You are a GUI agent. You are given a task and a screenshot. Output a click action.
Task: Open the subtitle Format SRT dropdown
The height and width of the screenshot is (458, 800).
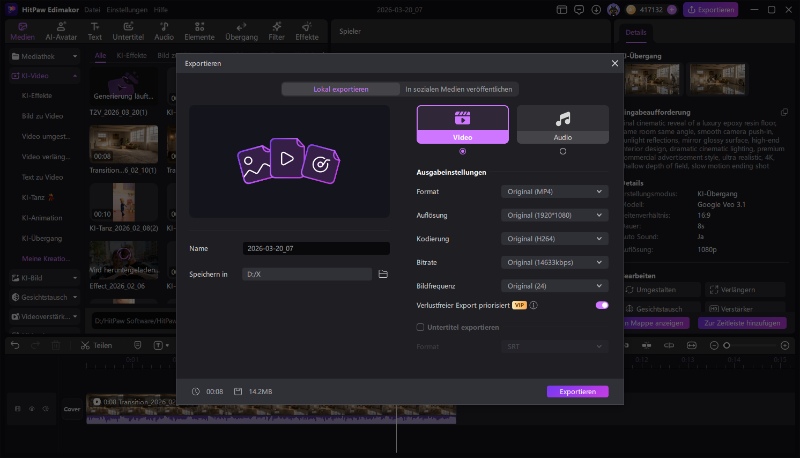(555, 347)
